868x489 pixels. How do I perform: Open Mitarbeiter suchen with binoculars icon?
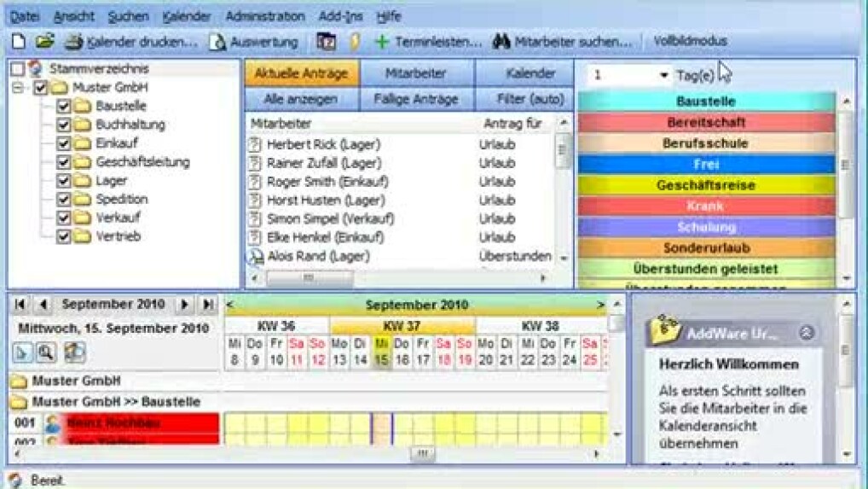[x=501, y=41]
